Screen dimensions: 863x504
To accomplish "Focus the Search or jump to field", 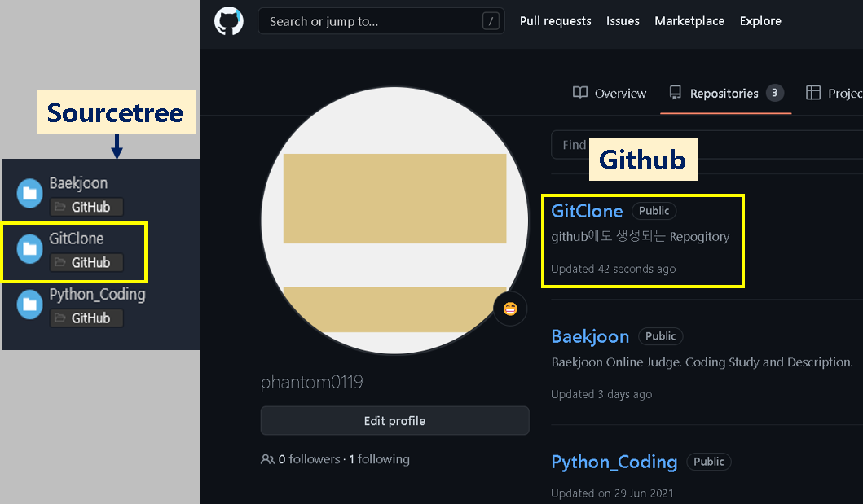I will click(381, 21).
